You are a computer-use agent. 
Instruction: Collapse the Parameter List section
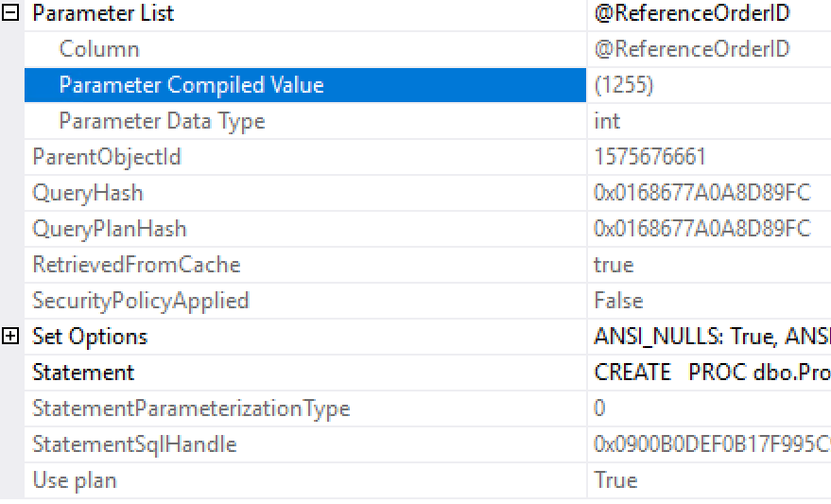coord(10,12)
